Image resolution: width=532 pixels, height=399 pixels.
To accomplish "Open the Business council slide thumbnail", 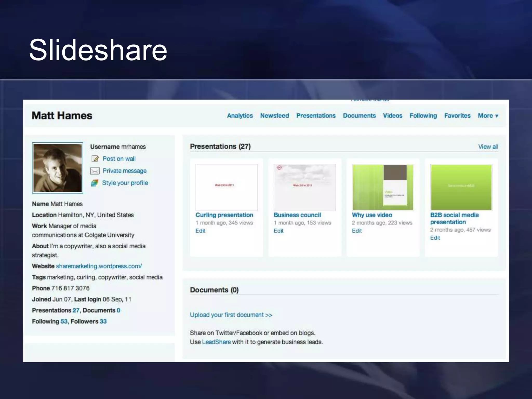I will tap(305, 187).
